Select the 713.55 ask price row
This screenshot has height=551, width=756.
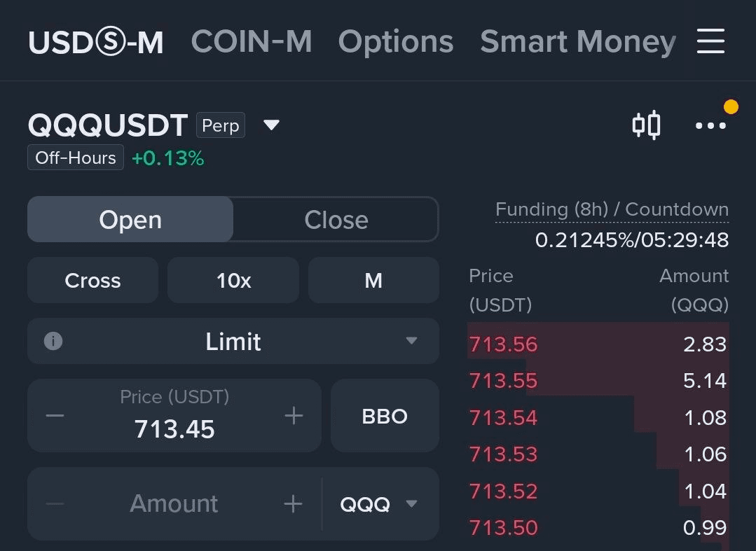click(598, 380)
